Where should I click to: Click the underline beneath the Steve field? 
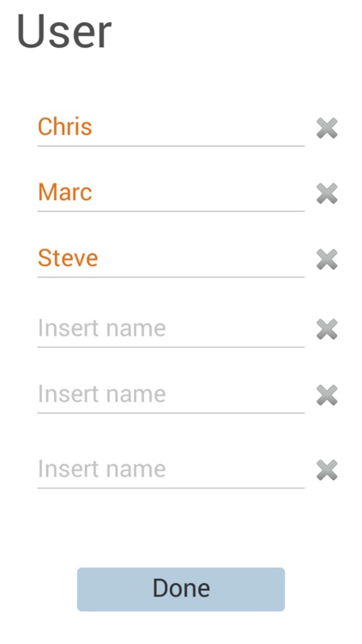pos(171,277)
